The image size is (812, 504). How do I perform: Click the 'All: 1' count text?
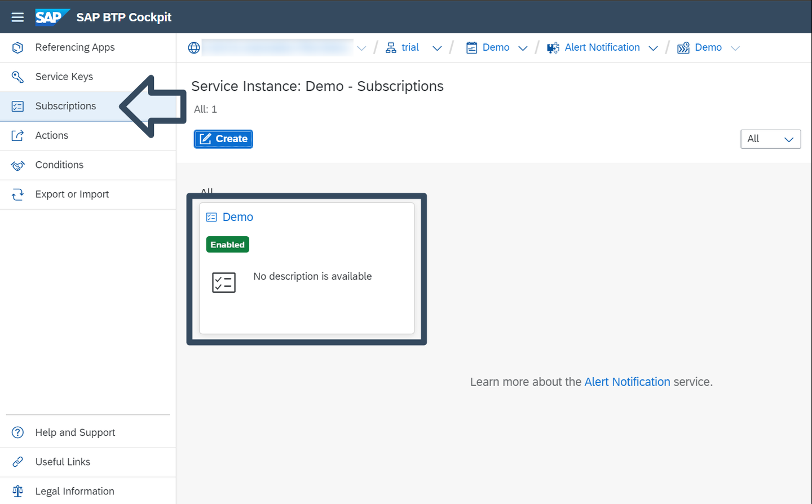point(205,109)
